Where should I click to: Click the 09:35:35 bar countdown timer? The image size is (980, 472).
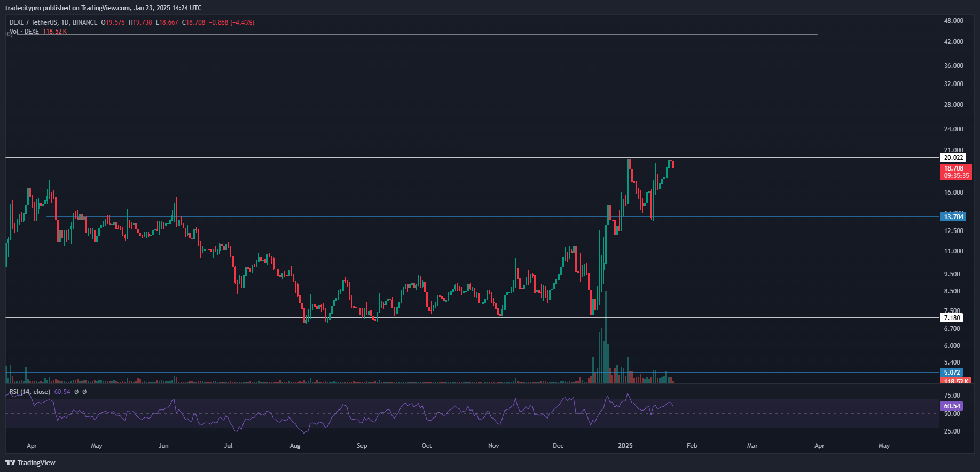(956, 176)
